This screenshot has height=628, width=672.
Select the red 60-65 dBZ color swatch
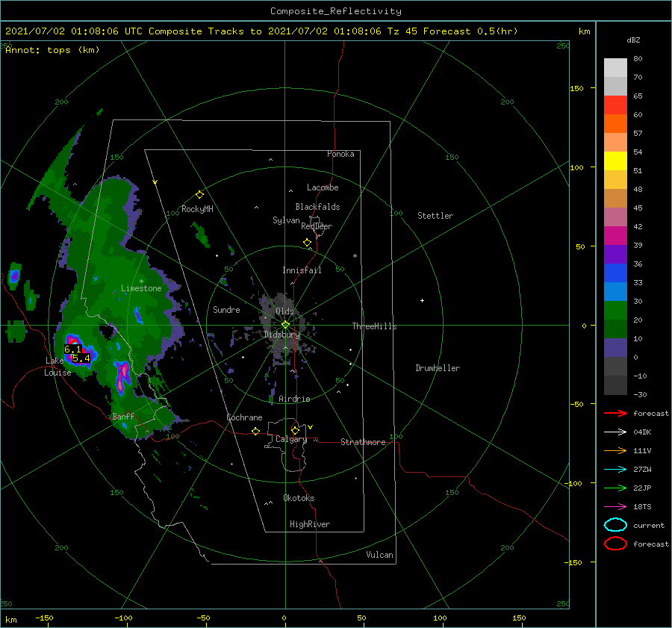(x=615, y=105)
